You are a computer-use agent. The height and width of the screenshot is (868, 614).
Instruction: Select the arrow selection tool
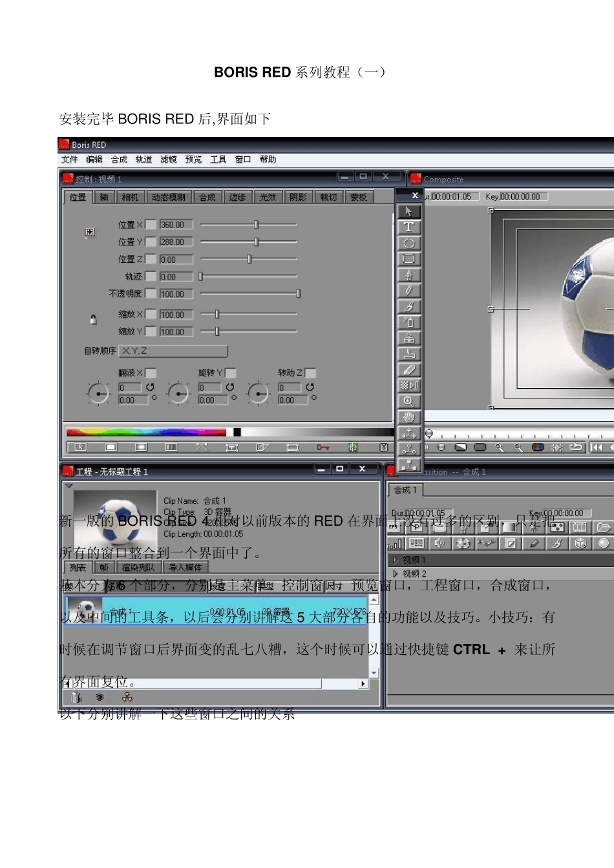pos(408,211)
